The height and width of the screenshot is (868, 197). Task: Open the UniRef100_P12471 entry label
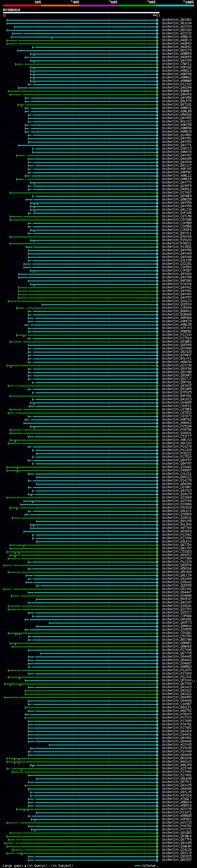tap(176, 812)
